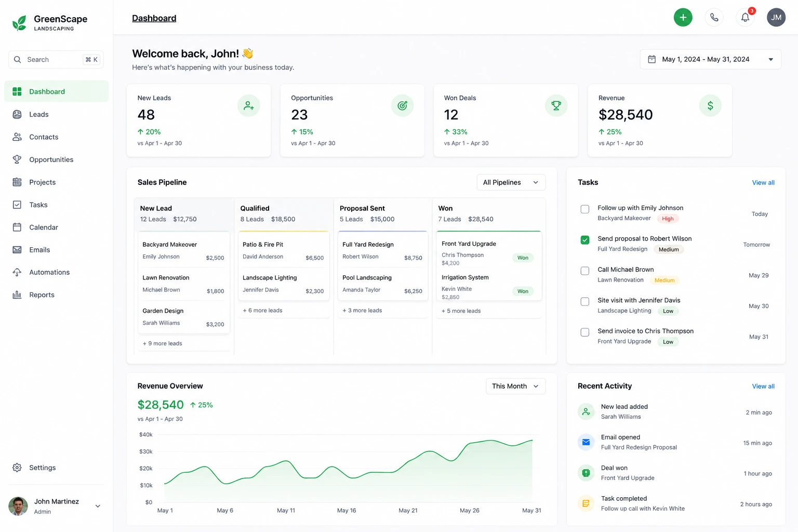Click the Leads sidebar icon
The height and width of the screenshot is (532, 798).
click(17, 114)
